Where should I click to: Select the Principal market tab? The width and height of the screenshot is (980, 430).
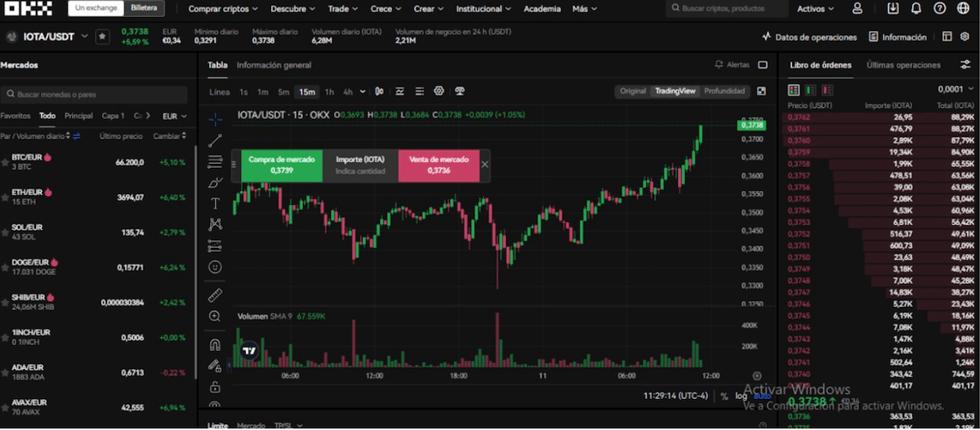tap(78, 117)
